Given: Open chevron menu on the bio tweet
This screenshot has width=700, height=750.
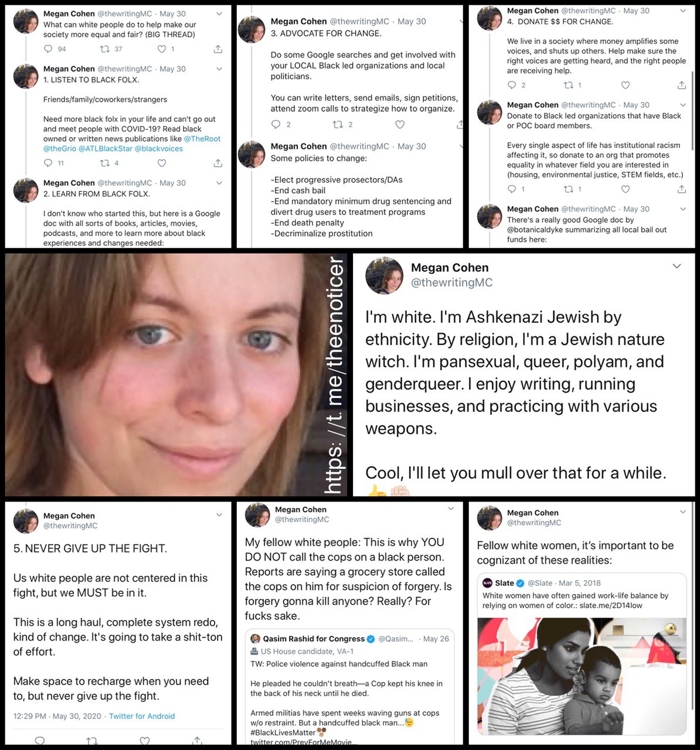Looking at the screenshot, I should (x=677, y=266).
